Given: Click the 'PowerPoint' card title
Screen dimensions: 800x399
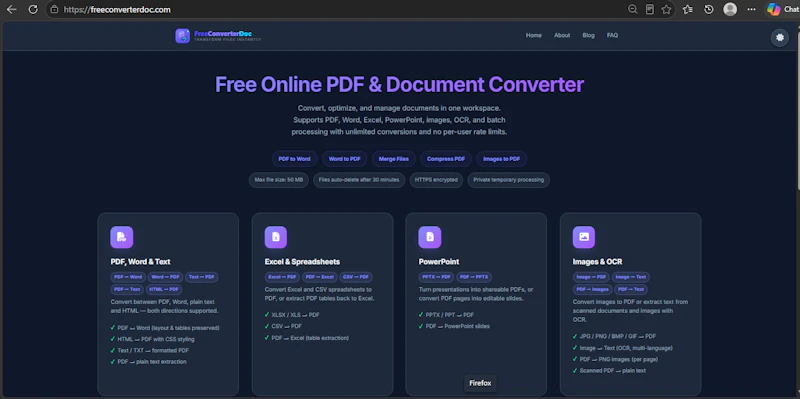Looking at the screenshot, I should tap(439, 262).
